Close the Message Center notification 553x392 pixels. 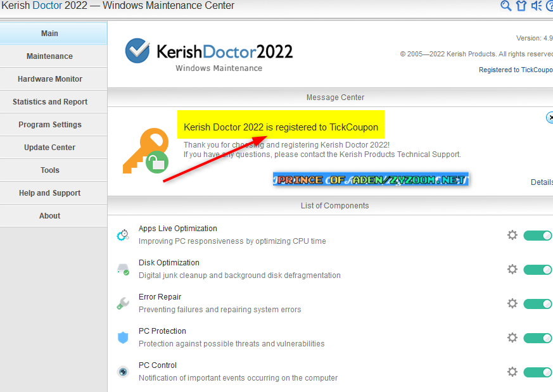549,117
